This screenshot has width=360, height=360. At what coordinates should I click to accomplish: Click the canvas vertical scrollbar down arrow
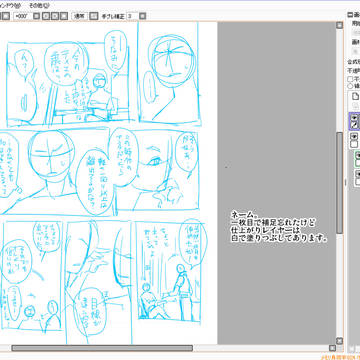point(339,341)
